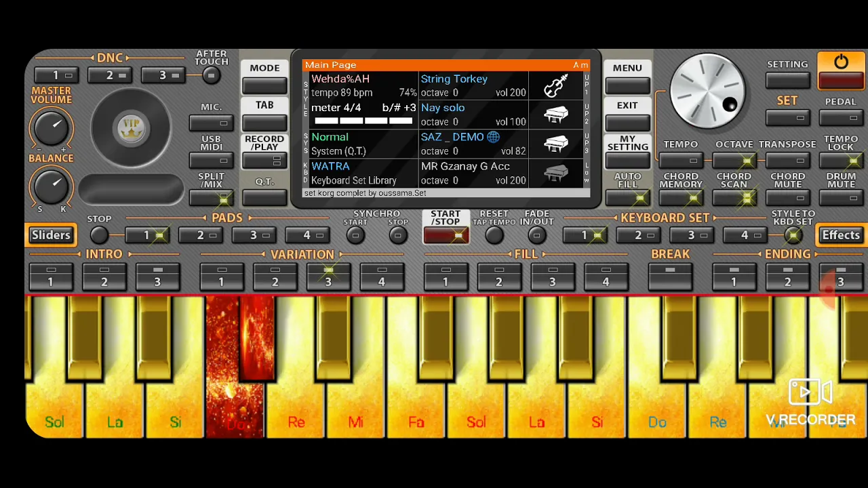Select Variation 3
Image resolution: width=868 pixels, height=488 pixels.
[x=328, y=277]
